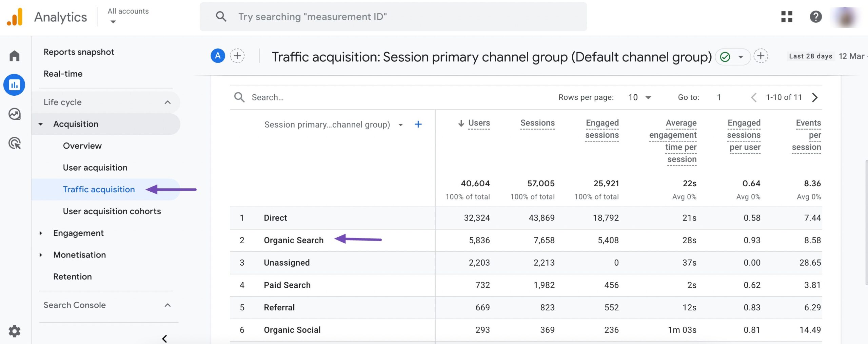Click the 1-10 of 11 pagination text
This screenshot has height=344, width=868.
click(784, 97)
